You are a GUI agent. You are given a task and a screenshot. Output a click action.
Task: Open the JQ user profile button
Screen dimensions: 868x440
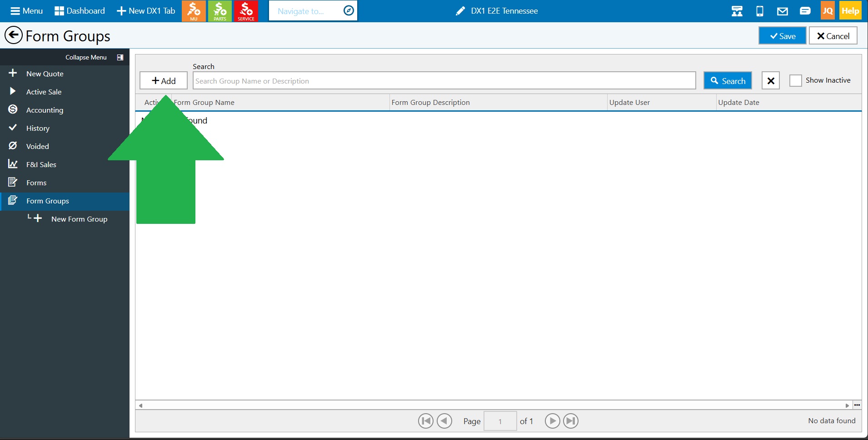click(x=828, y=11)
